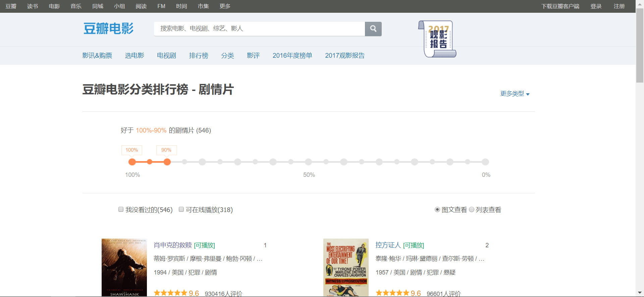Open the 2016年度榜单 tab
Screen dimensions: 644x297
point(292,55)
